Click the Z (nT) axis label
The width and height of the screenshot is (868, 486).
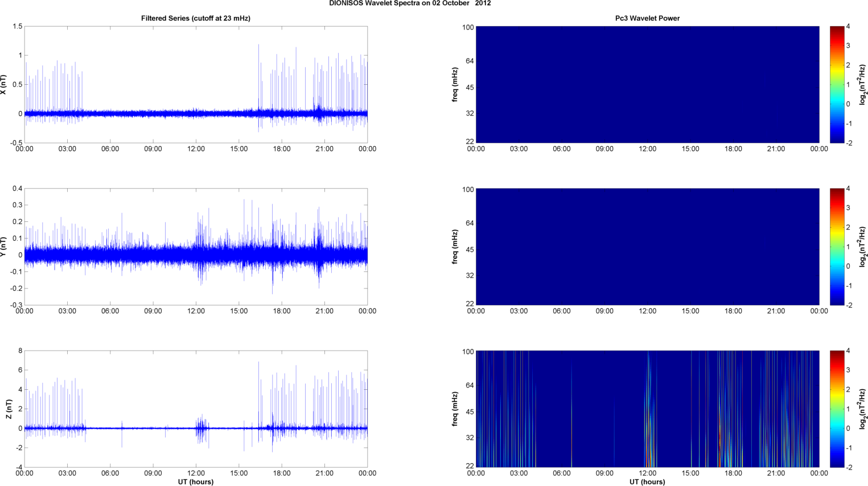coord(9,409)
